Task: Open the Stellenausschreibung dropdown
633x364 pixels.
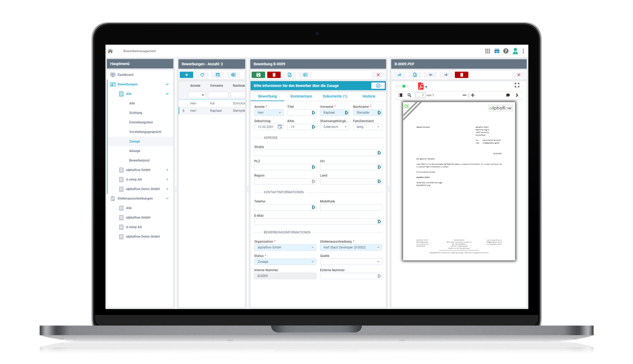Action: (x=351, y=247)
